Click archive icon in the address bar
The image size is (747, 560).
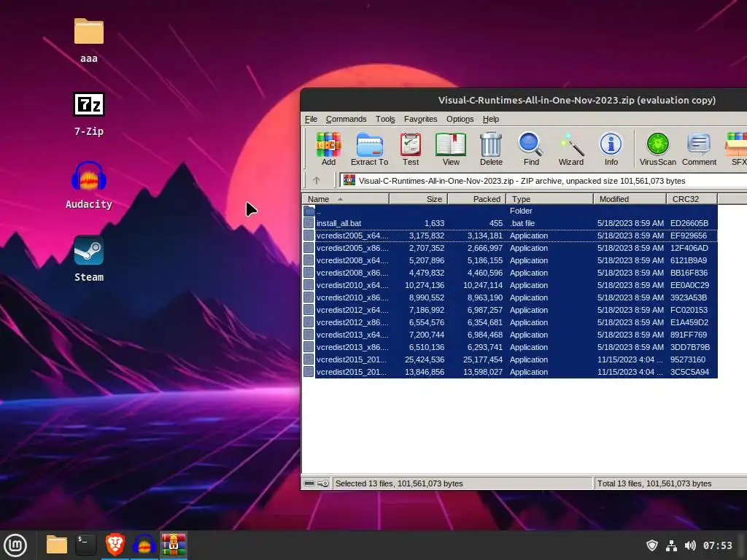(x=349, y=180)
